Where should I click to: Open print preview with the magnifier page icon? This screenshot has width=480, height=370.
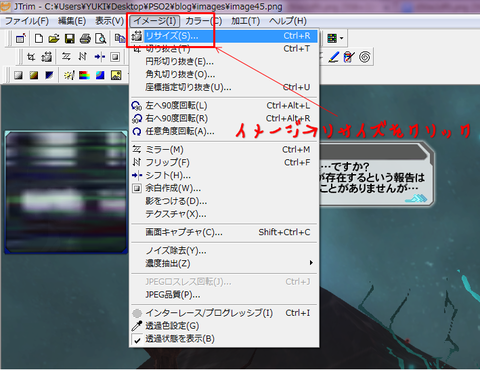pyautogui.click(x=100, y=39)
